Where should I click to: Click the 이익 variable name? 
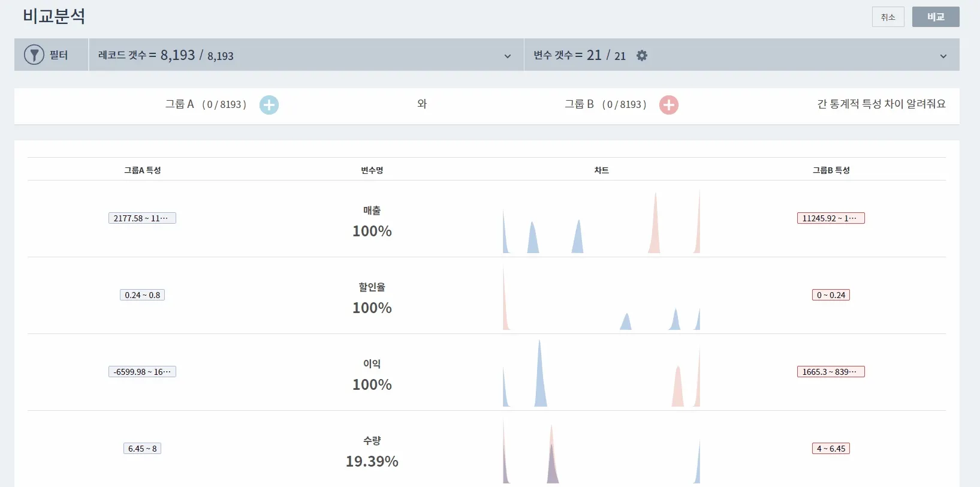click(x=372, y=364)
